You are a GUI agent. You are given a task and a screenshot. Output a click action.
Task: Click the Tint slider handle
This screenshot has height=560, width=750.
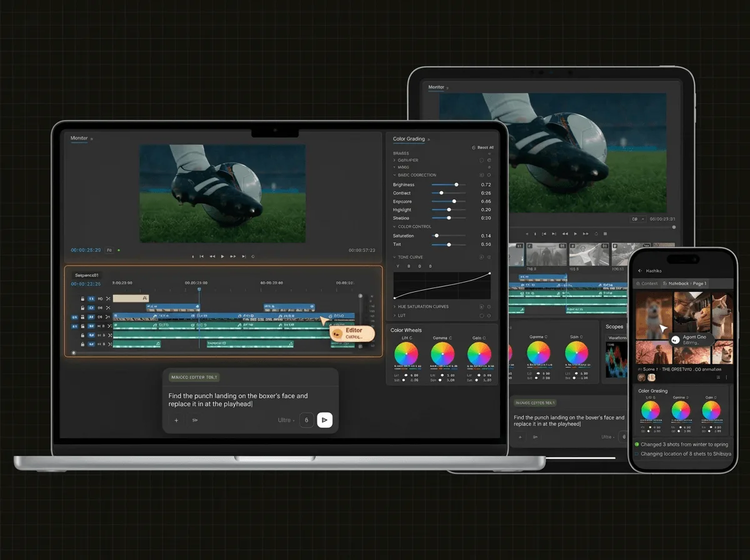coord(449,244)
